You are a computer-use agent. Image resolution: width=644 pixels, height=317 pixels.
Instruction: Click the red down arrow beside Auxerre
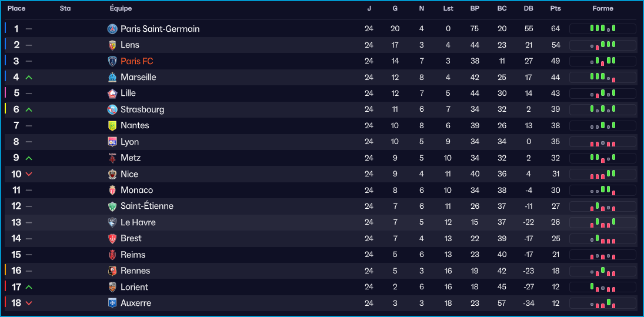click(29, 303)
